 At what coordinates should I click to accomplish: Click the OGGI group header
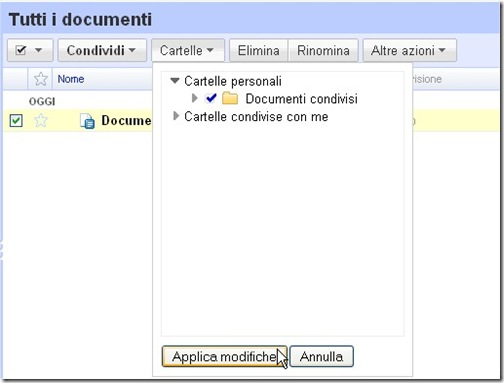click(42, 101)
